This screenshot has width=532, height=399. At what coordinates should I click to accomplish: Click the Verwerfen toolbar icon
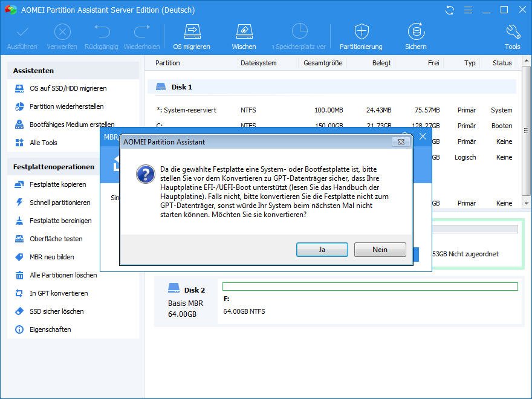pos(62,32)
